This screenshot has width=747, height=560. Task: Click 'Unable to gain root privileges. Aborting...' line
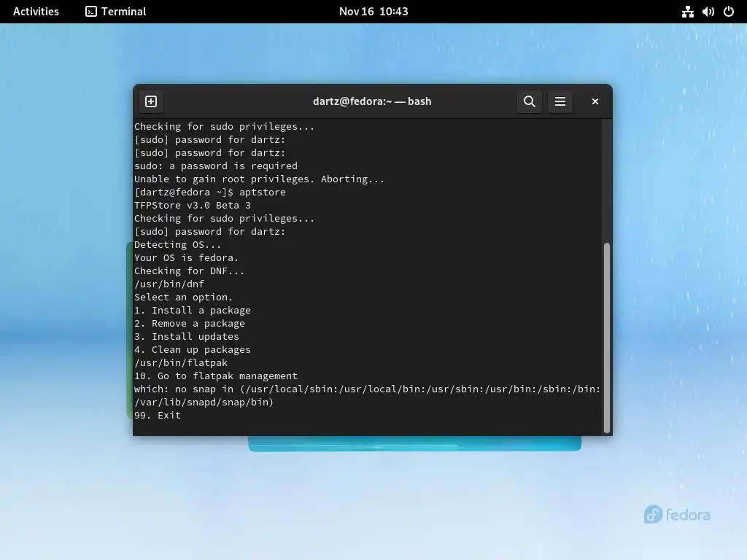point(259,179)
